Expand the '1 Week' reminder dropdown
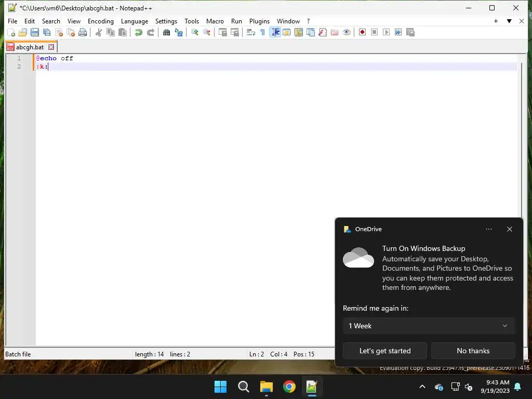 point(429,326)
